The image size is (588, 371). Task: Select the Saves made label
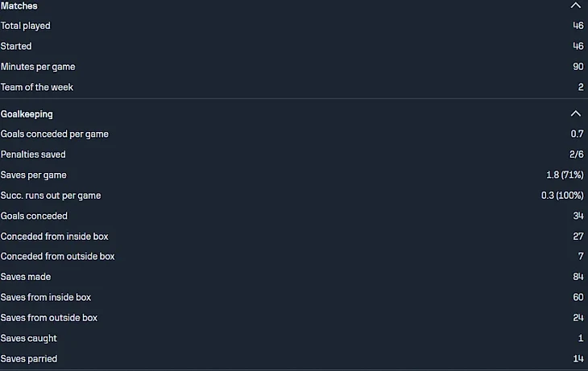click(x=26, y=277)
